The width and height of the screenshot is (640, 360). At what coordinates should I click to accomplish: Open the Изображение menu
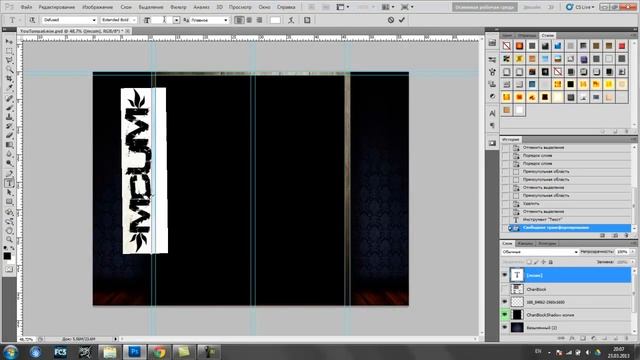98,7
